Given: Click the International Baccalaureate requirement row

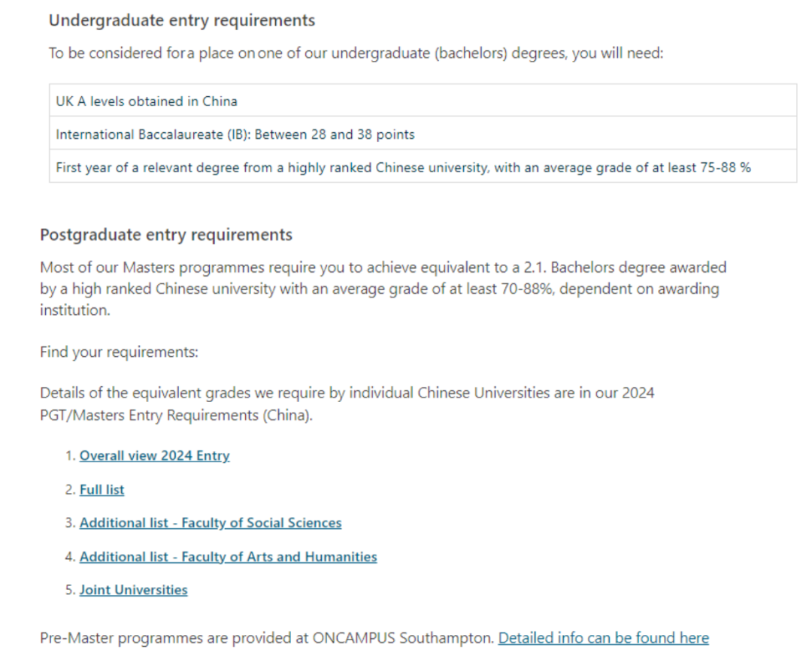Looking at the screenshot, I should coord(423,134).
